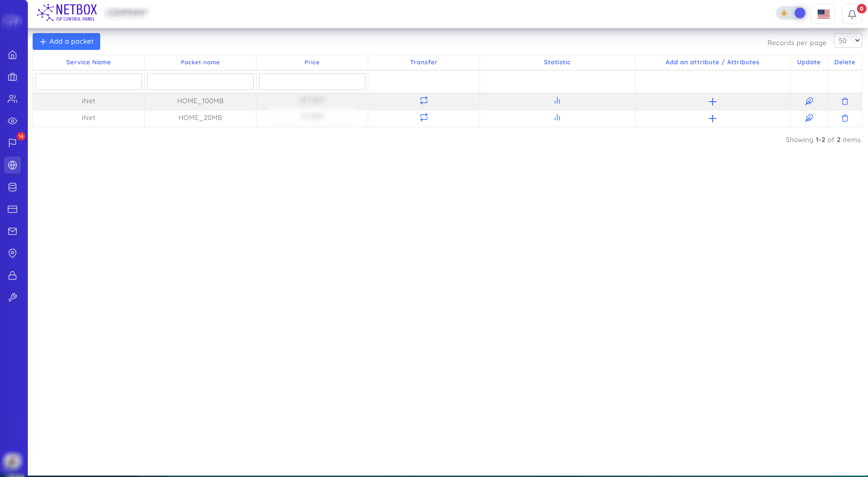Image resolution: width=868 pixels, height=477 pixels.
Task: Open flagged items with 14 badge
Action: coord(13,143)
